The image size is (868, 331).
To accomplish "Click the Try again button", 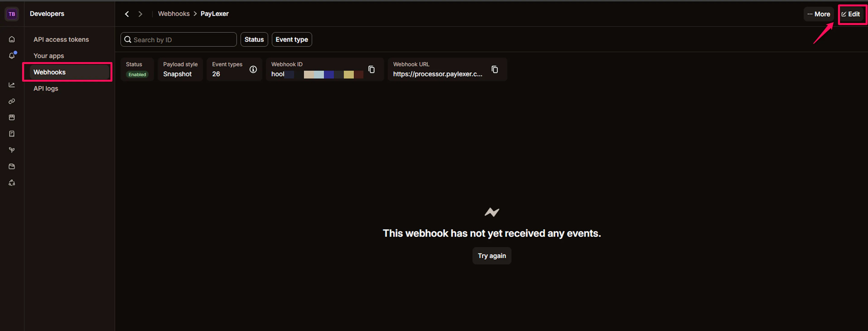I will (x=492, y=256).
